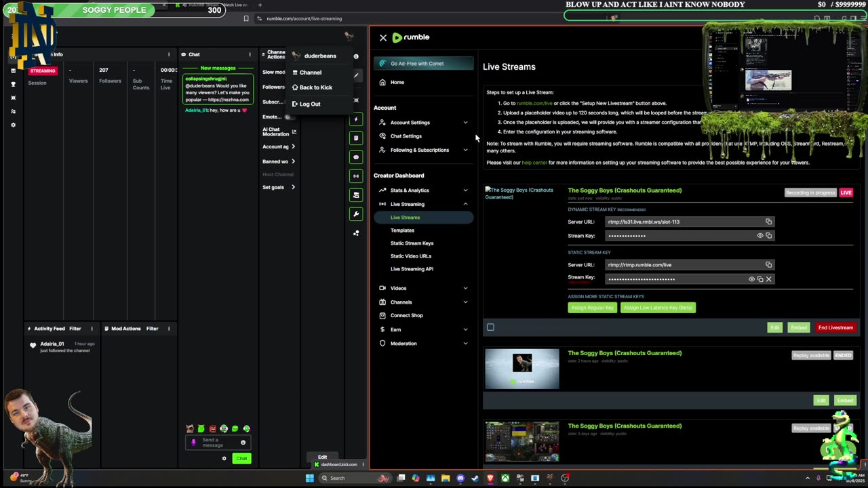
Task: Tick the checkbox below the live stream entry
Action: [490, 327]
